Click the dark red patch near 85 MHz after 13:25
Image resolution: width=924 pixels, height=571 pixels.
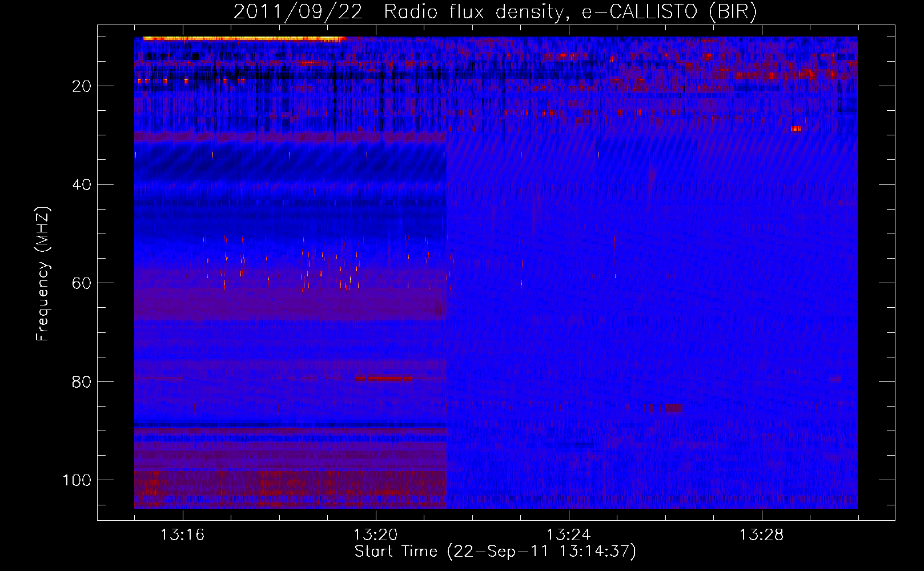pos(674,408)
